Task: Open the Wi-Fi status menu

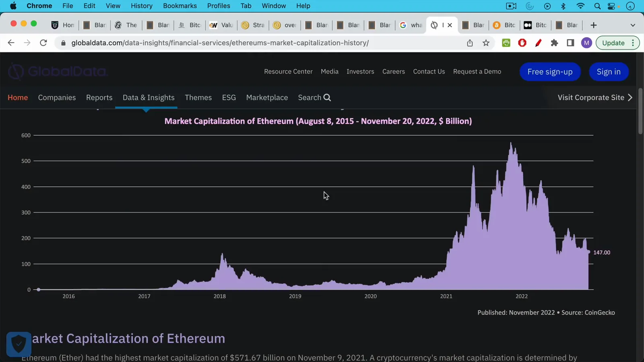Action: coord(580,6)
